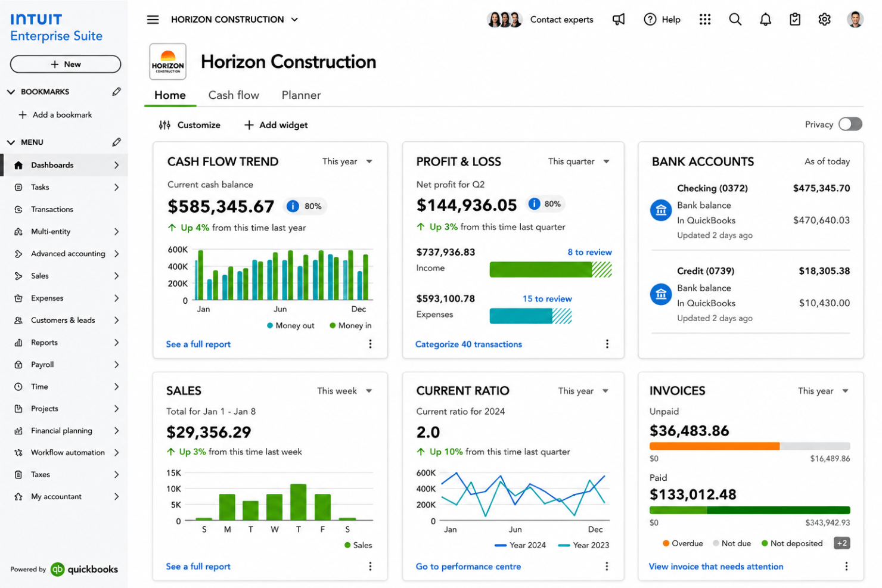This screenshot has width=882, height=588.
Task: Switch to the Cash flow tab
Action: click(x=234, y=95)
